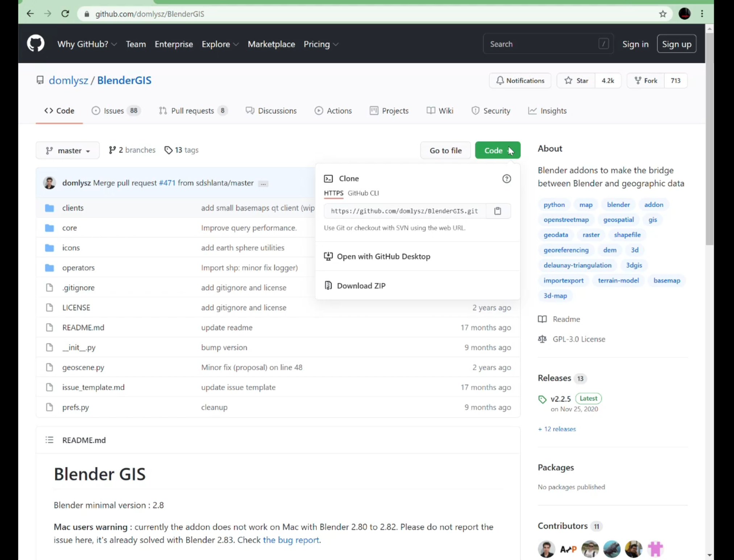Open Chrome profile avatar
This screenshot has height=560, width=734.
tap(684, 14)
